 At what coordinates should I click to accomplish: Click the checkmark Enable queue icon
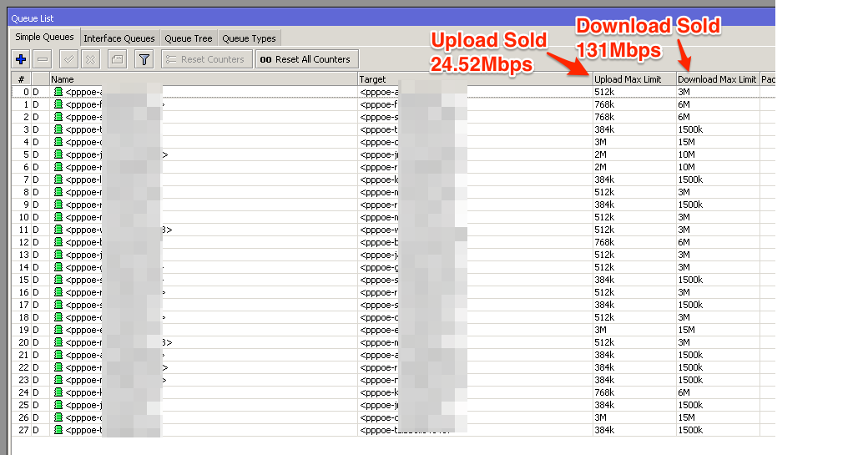point(69,59)
